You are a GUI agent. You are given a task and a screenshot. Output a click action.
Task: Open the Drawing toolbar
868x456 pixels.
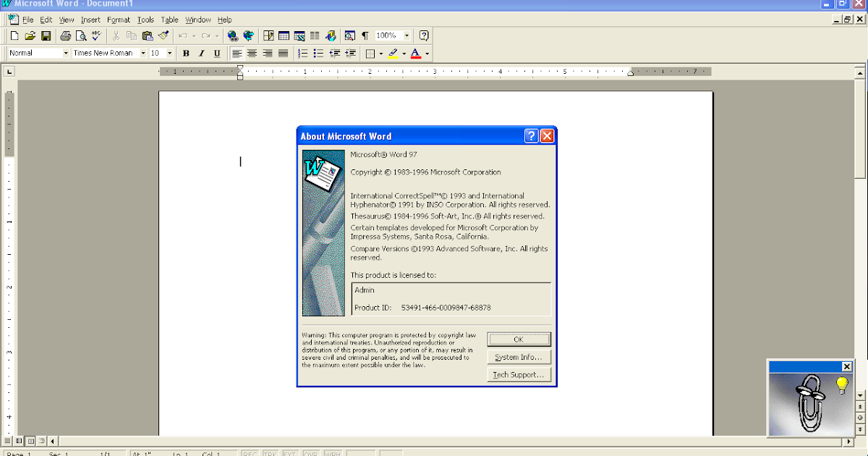(331, 35)
